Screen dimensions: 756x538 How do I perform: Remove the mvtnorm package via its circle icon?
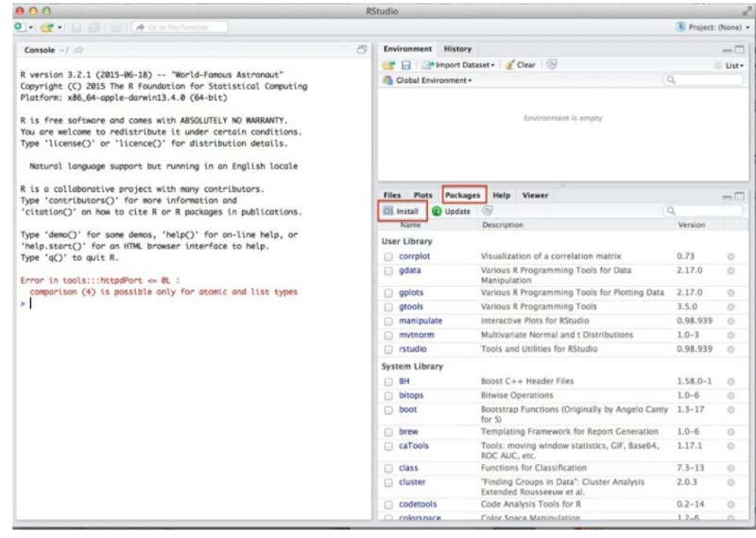click(x=730, y=335)
